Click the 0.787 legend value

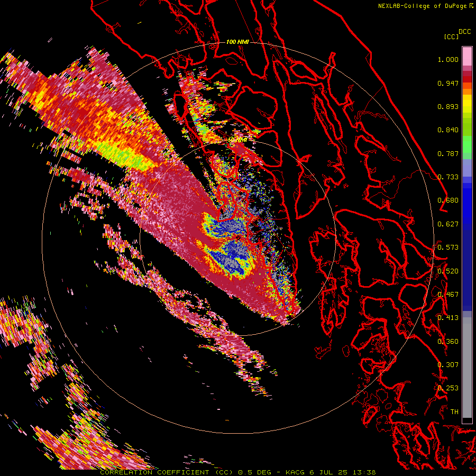[x=448, y=153]
